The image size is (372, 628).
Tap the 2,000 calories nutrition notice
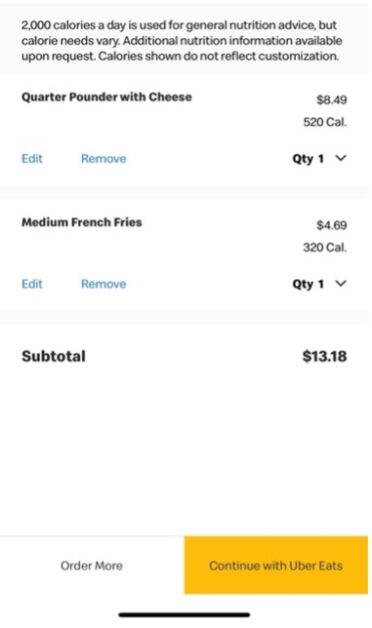[182, 40]
